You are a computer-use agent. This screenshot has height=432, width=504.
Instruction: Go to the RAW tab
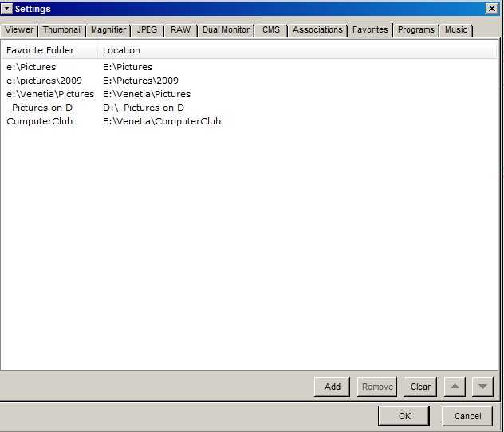pos(181,29)
